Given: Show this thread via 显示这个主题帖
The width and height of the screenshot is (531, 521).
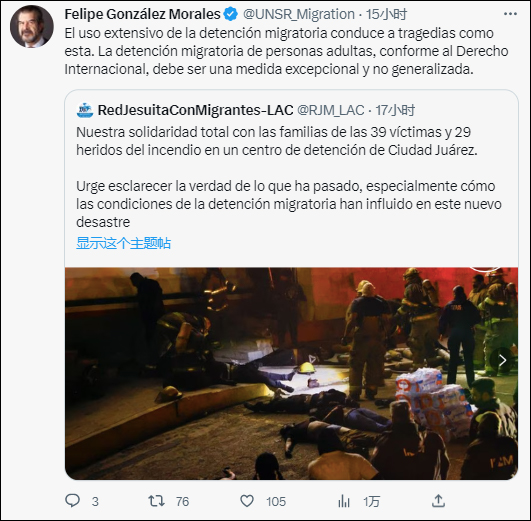Looking at the screenshot, I should [124, 243].
